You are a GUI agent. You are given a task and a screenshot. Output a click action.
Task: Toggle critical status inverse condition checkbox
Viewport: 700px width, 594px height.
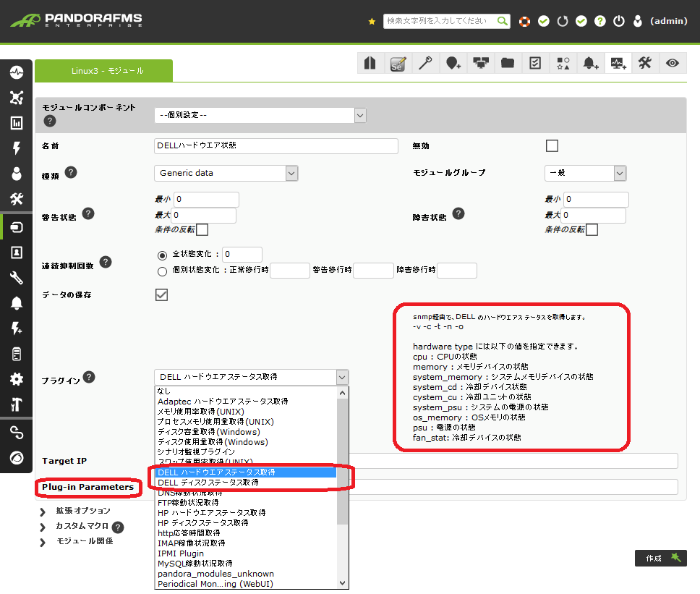(x=592, y=229)
